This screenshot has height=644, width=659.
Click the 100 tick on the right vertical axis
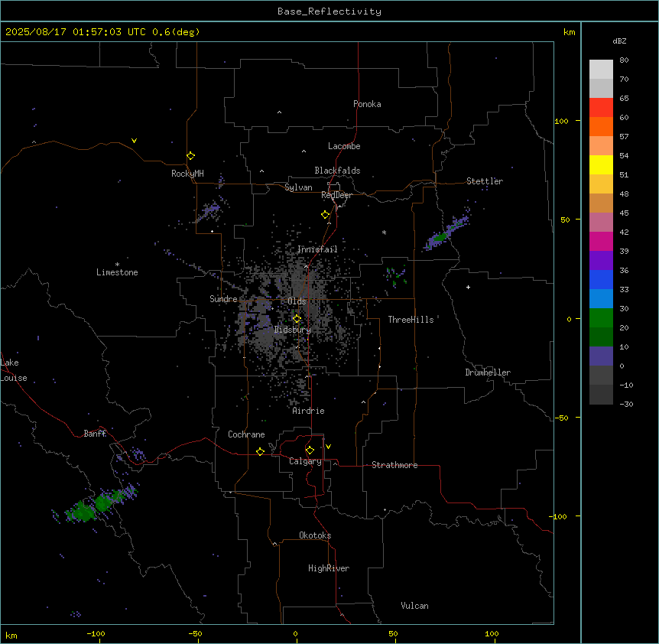point(561,121)
